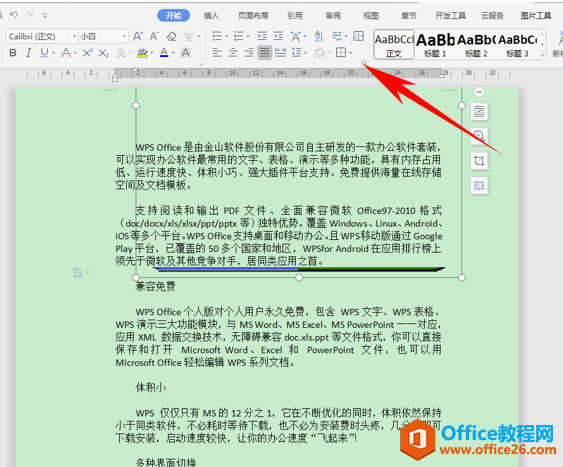The image size is (563, 467).
Task: Apply bulleted list
Action: 217,36
